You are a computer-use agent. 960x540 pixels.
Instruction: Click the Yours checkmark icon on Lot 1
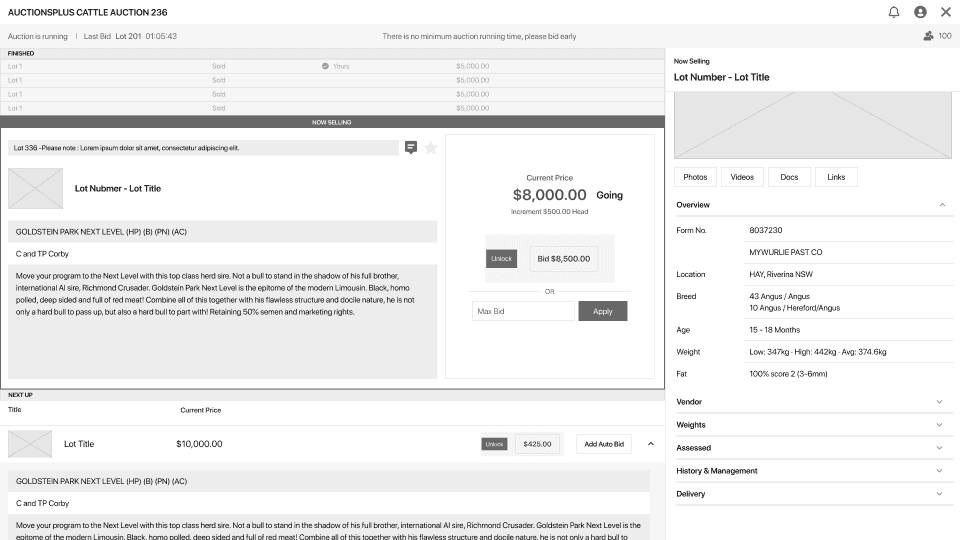pyautogui.click(x=325, y=66)
